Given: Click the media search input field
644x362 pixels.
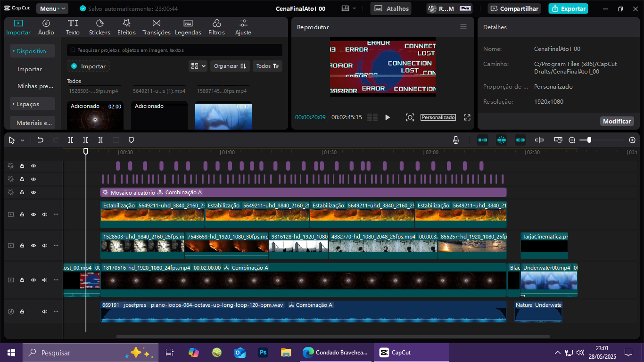Looking at the screenshot, I should pyautogui.click(x=174, y=50).
